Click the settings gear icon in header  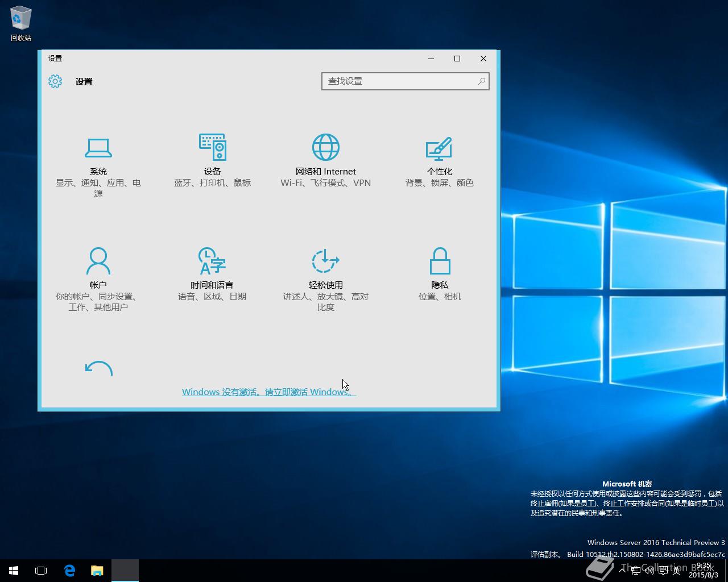click(55, 81)
